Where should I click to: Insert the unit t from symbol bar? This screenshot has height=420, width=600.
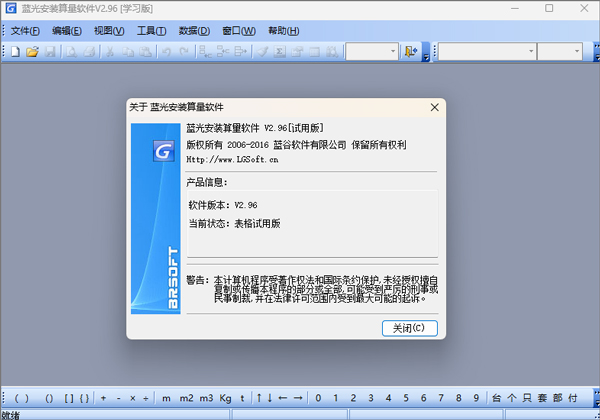[x=242, y=398]
